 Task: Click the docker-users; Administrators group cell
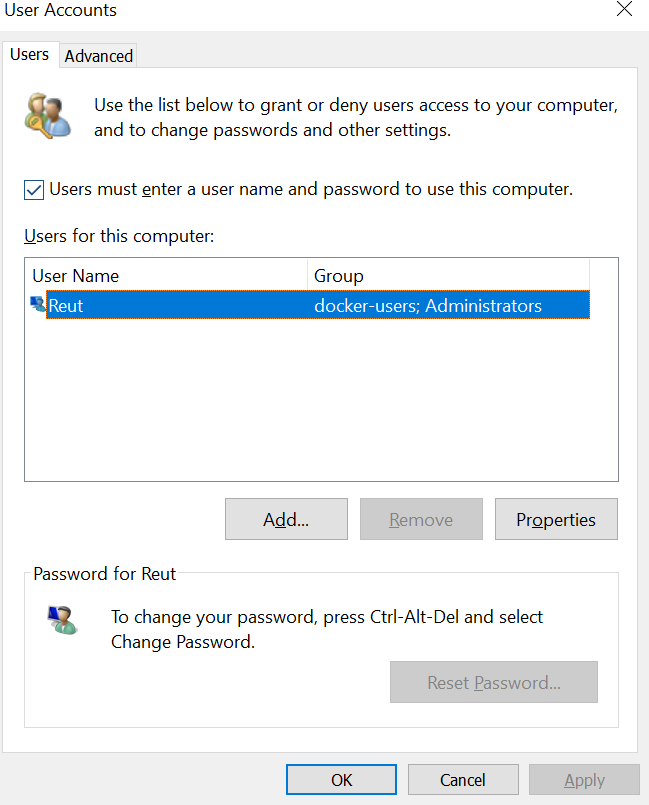point(428,305)
